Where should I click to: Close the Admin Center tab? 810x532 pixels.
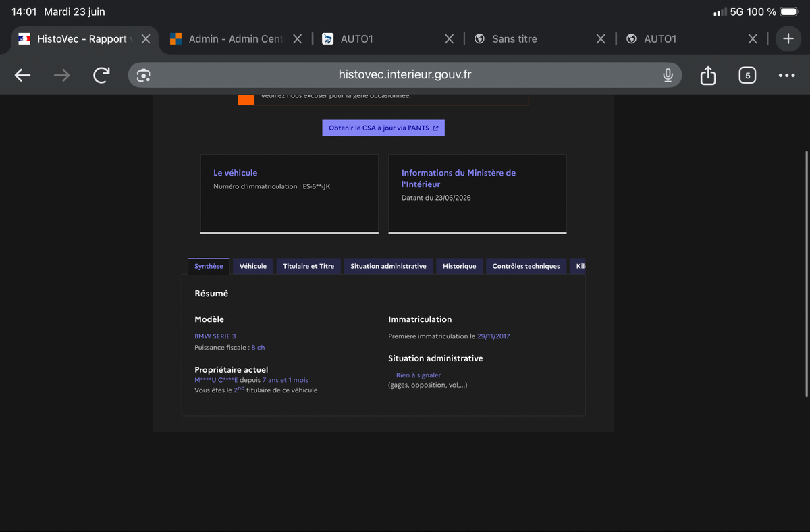297,39
